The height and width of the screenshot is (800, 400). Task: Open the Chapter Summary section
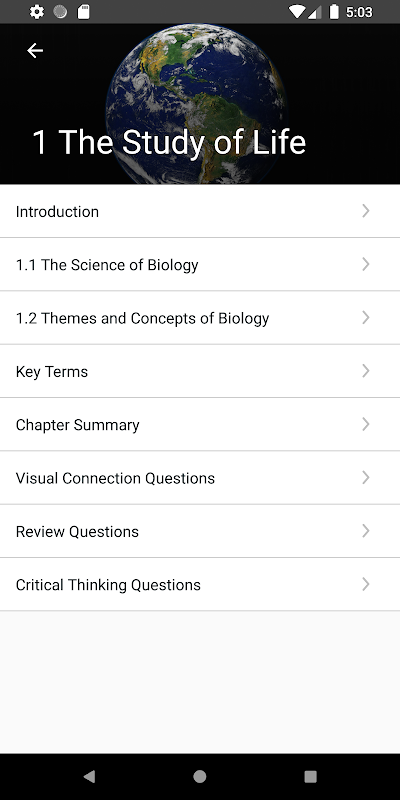click(x=200, y=424)
